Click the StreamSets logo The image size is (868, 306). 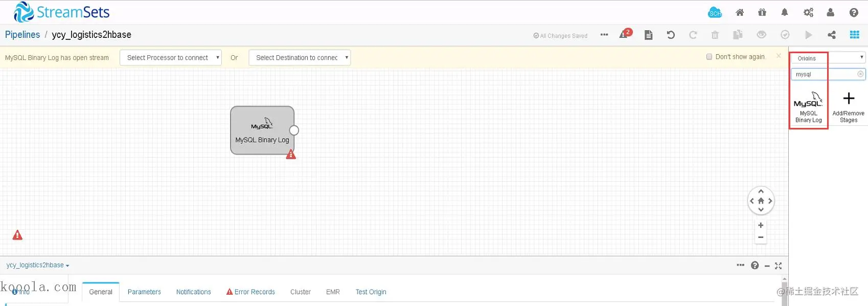[61, 12]
